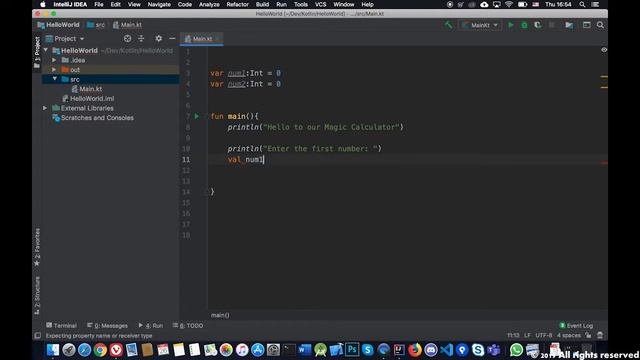
Task: Open the MainKt run configuration dropdown
Action: point(480,25)
